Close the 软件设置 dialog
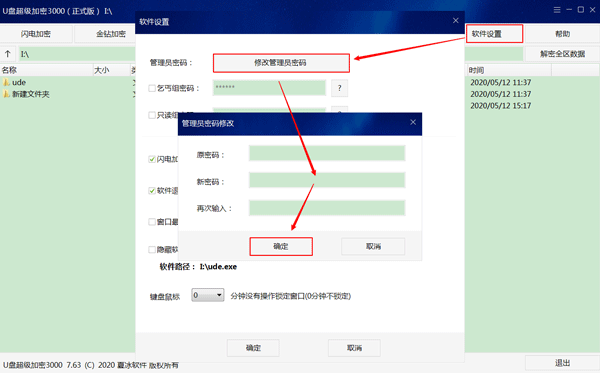The height and width of the screenshot is (373, 600). click(455, 21)
